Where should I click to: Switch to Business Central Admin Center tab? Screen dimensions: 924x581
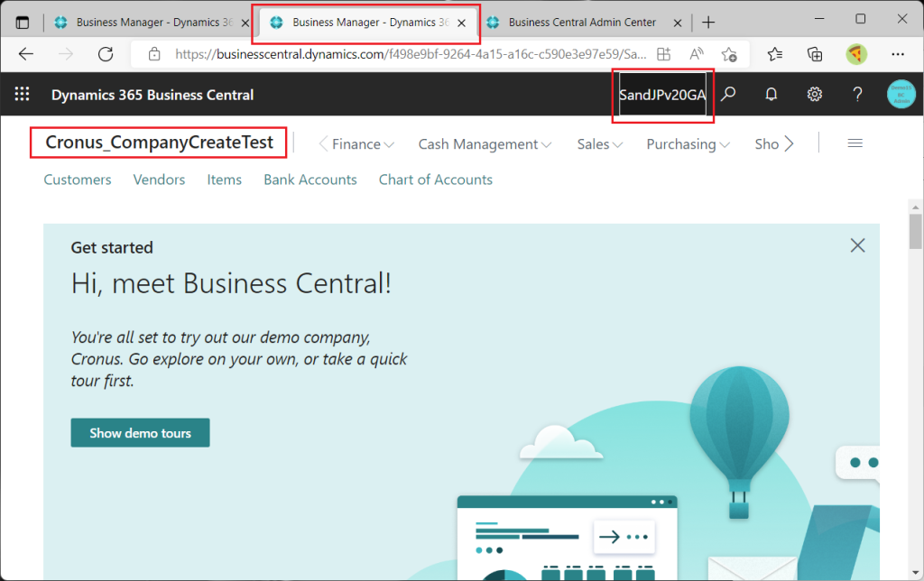point(582,23)
